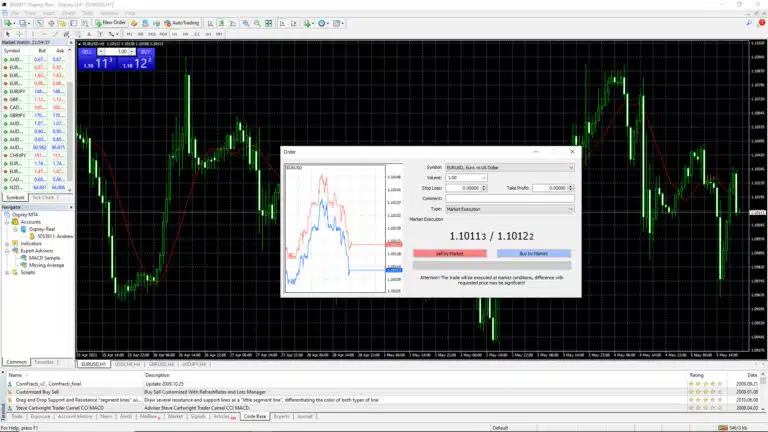Screen dimensions: 768x432
Task: Switch chart to candlesticks display
Action: click(x=221, y=23)
